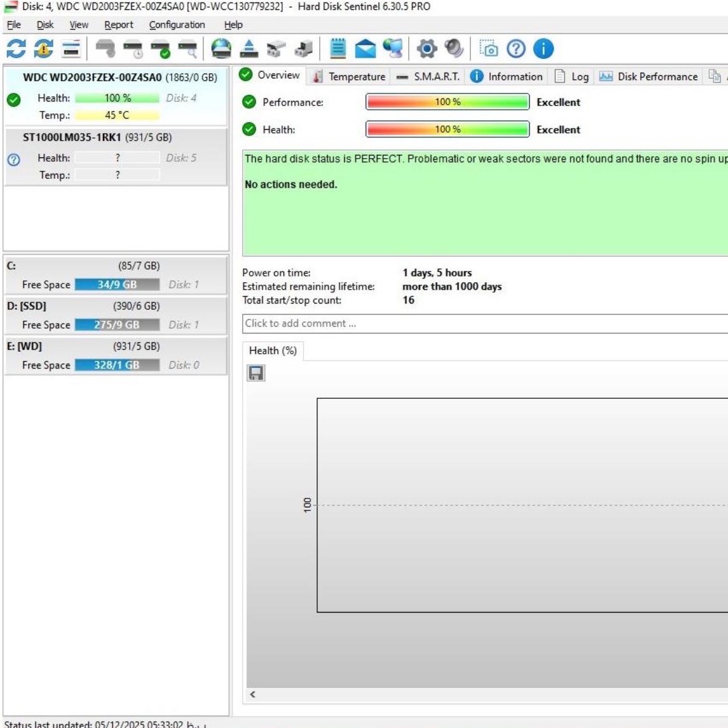Click the camera screenshot icon in toolbar
The image size is (728, 728).
tap(488, 48)
